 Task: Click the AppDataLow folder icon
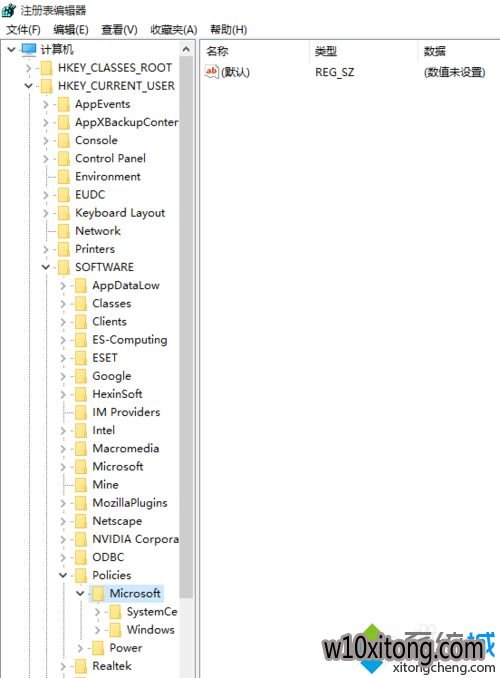(81, 286)
